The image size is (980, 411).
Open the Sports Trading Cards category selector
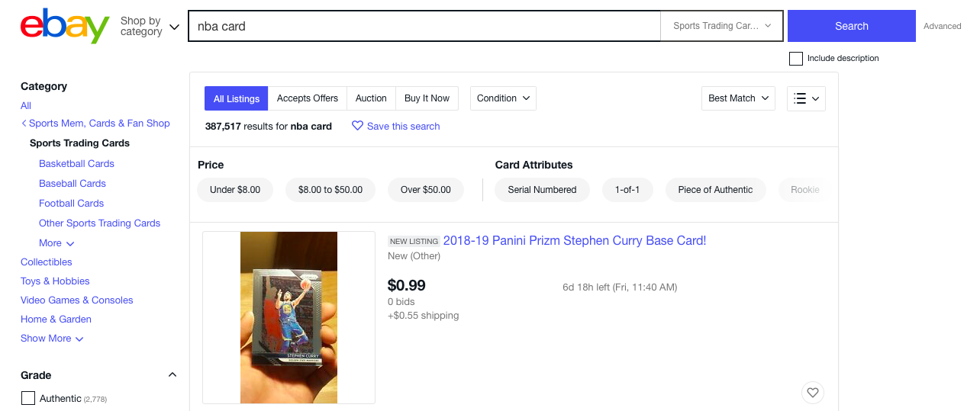pyautogui.click(x=721, y=26)
